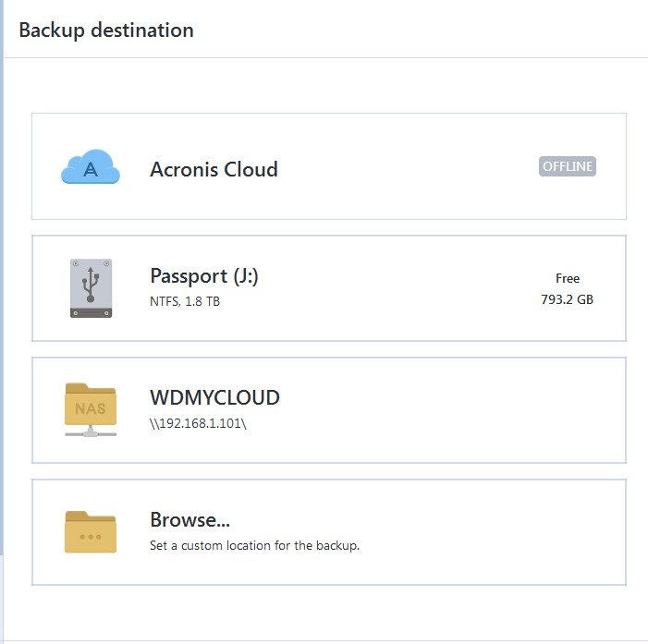Click the Free label on the Passport row
Viewport: 648px width, 644px height.
point(568,278)
